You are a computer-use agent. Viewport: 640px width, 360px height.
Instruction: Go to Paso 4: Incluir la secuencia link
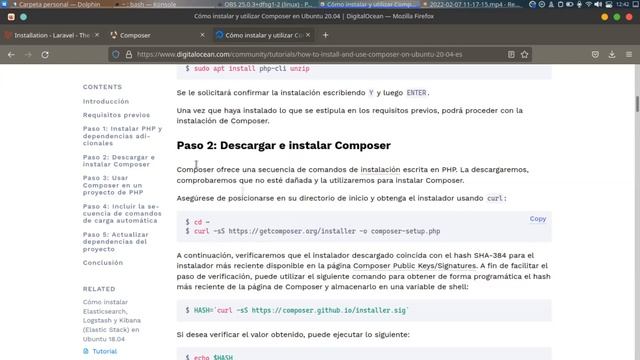click(x=122, y=213)
